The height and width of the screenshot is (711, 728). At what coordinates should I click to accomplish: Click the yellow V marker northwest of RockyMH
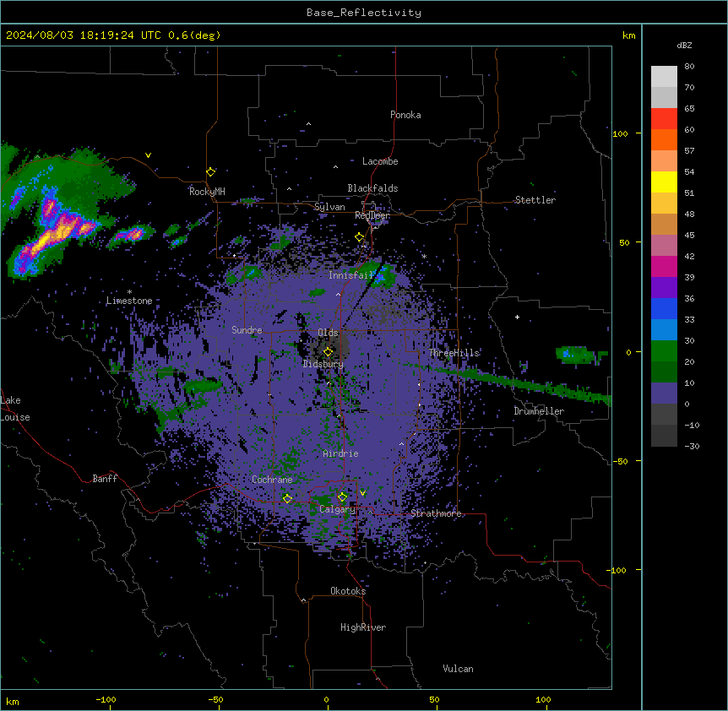(148, 155)
